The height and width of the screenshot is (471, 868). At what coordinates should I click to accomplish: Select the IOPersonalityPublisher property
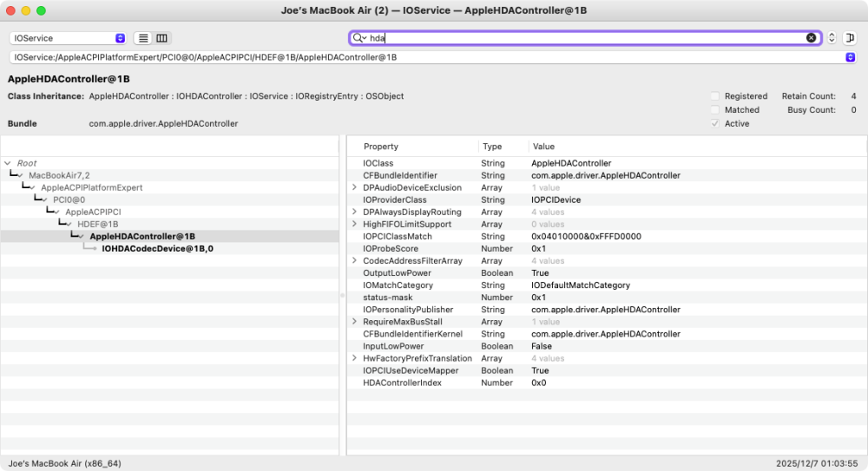point(608,310)
